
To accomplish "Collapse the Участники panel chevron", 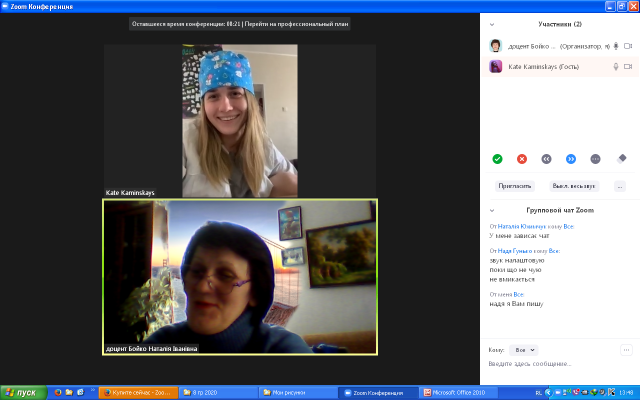I will click(492, 24).
